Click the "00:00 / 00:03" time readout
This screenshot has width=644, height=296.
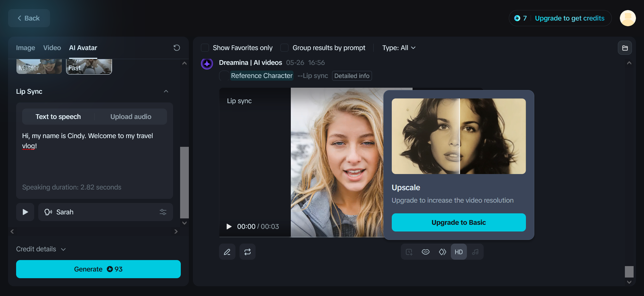pyautogui.click(x=258, y=226)
